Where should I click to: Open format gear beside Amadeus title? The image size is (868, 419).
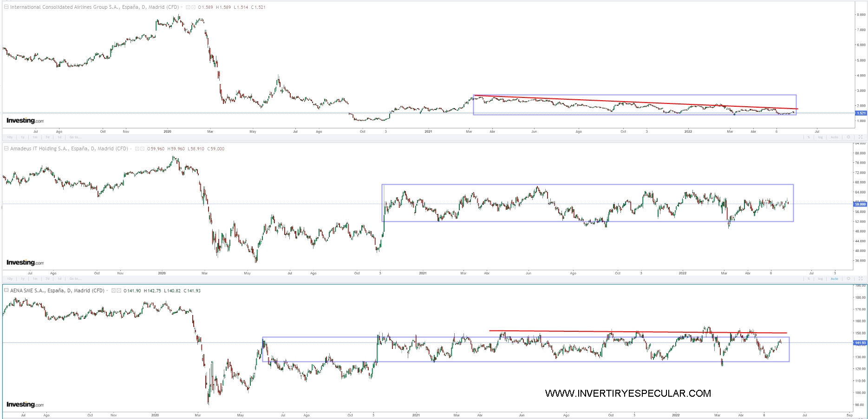[x=143, y=149]
